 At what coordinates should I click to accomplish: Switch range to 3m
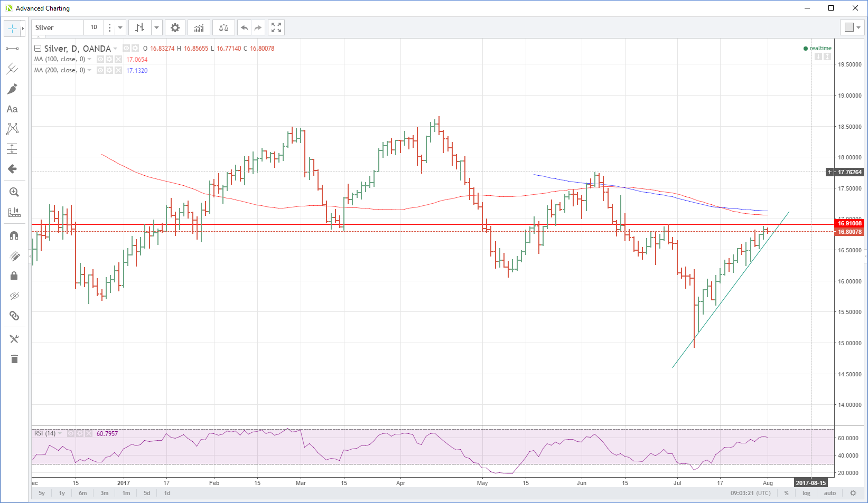coord(105,493)
